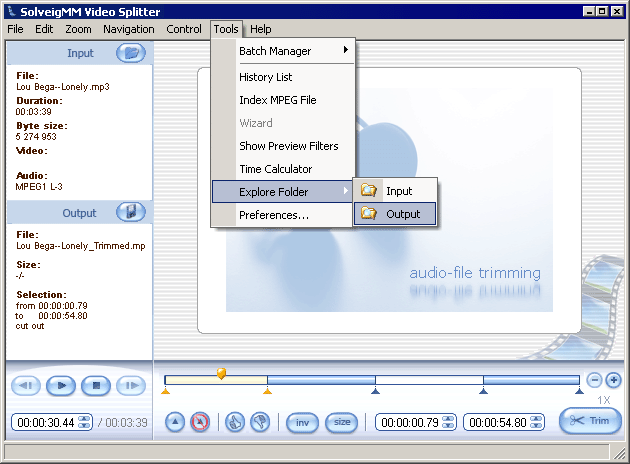Viewport: 630px width, 464px height.
Task: Open the Edit menu
Action: [x=44, y=29]
